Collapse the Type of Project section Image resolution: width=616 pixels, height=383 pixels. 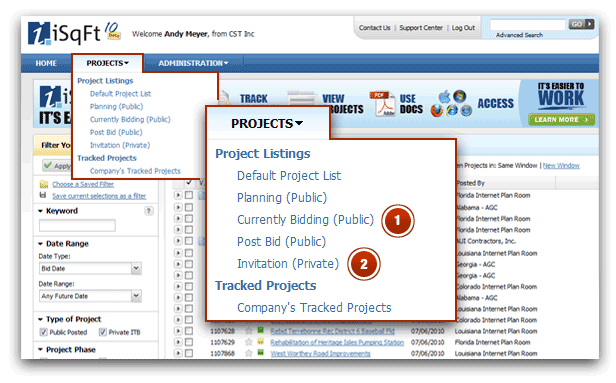[40, 319]
